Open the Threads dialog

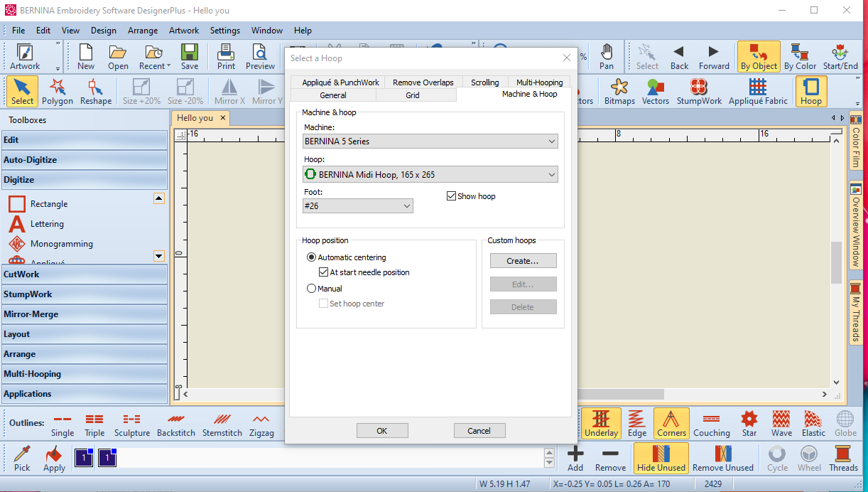tap(843, 459)
